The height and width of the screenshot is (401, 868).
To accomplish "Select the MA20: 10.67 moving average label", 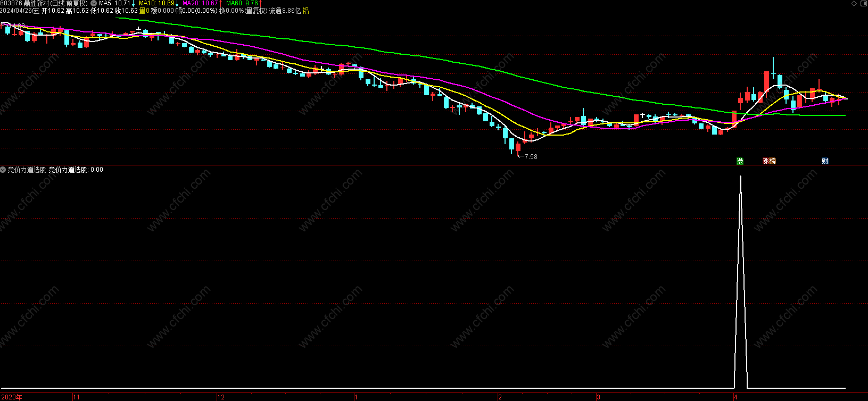I will tap(200, 3).
